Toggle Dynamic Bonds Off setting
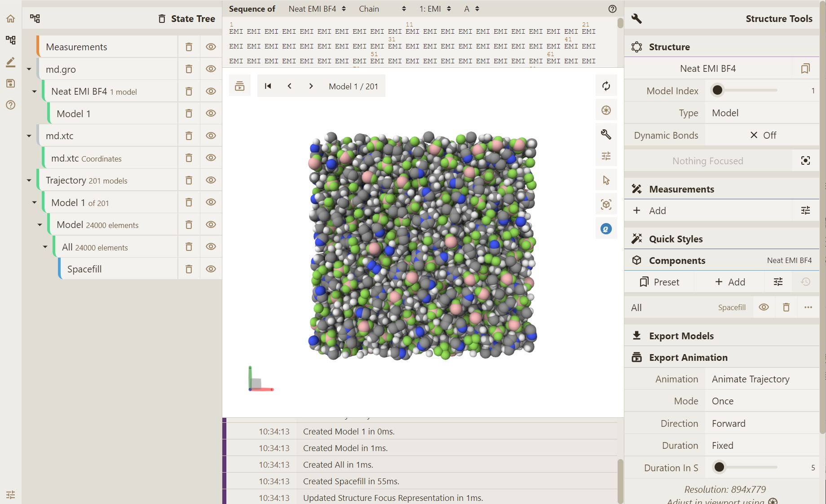 click(762, 135)
